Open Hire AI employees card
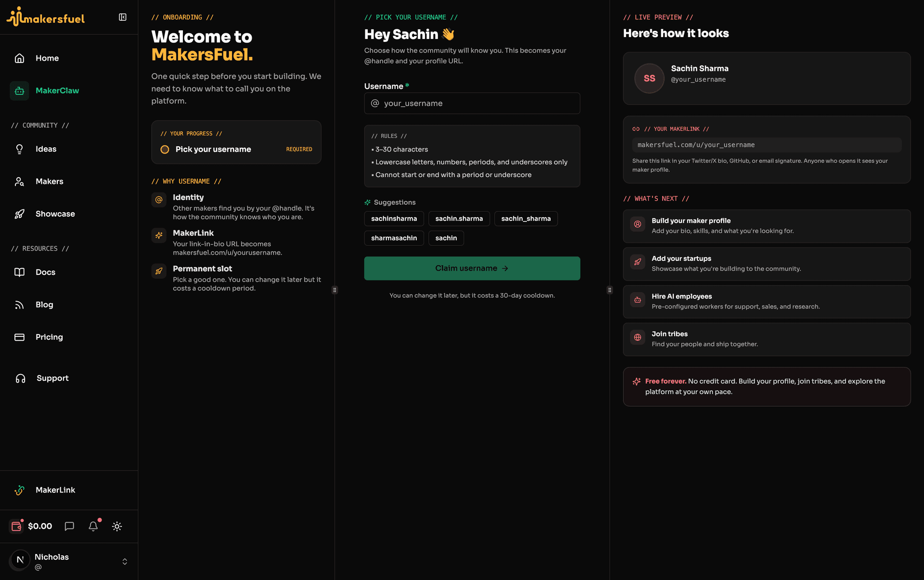Screen dimensions: 924x580 [x=767, y=302]
